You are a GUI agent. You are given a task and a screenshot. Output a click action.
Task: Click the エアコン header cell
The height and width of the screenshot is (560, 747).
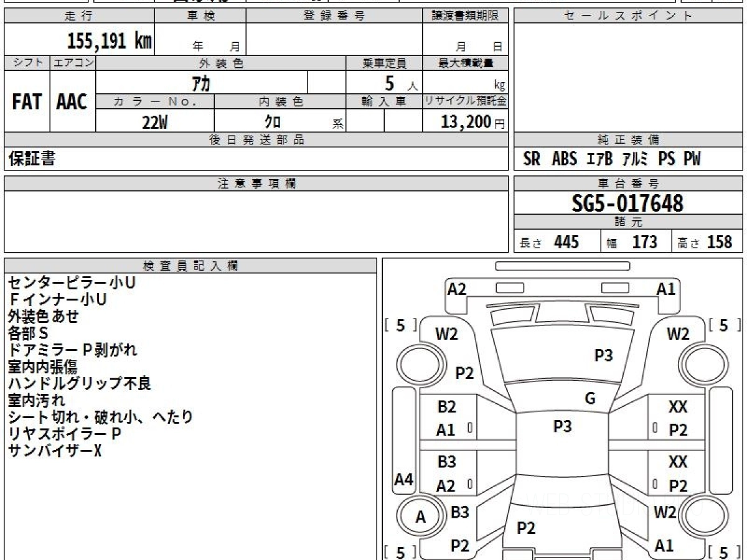(73, 63)
